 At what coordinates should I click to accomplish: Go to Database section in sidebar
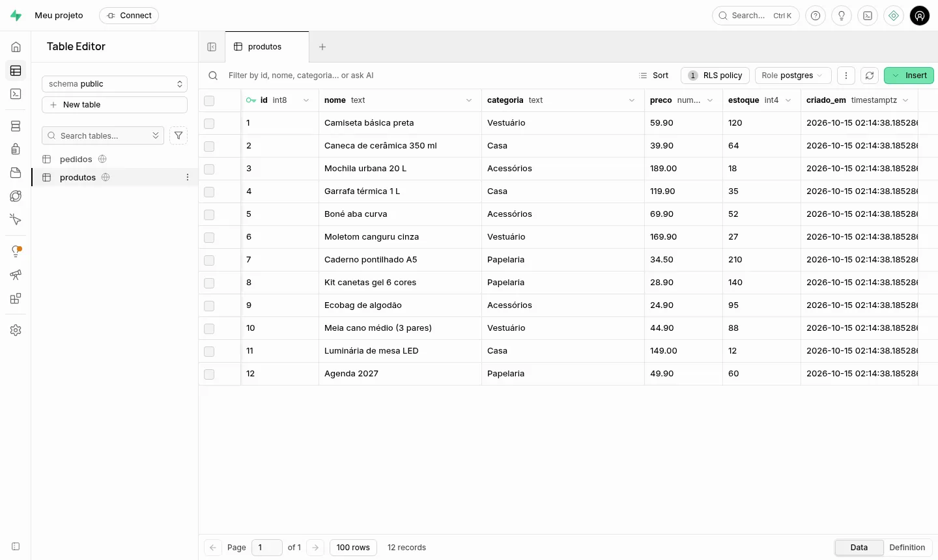pos(16,126)
